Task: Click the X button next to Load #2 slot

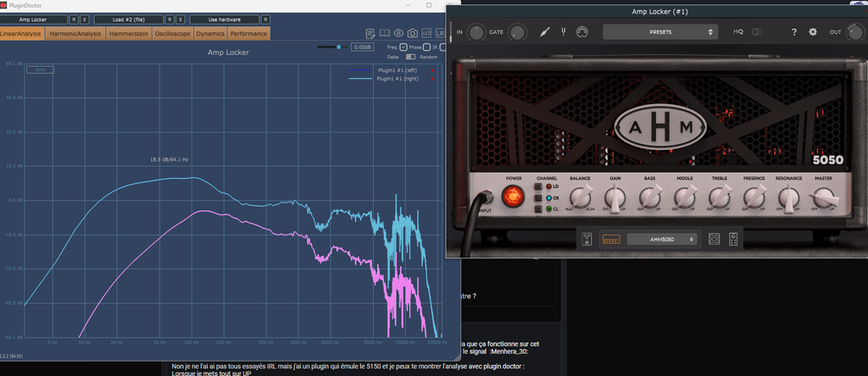Action: tap(180, 19)
